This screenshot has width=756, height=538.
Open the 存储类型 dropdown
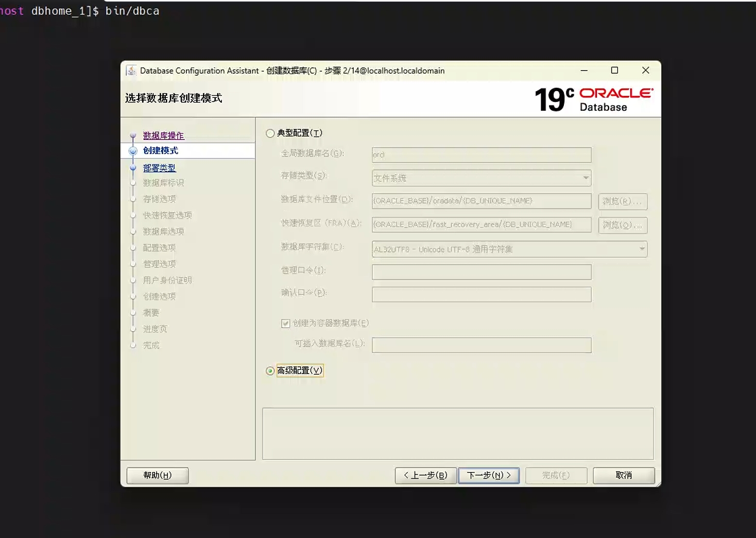(482, 178)
